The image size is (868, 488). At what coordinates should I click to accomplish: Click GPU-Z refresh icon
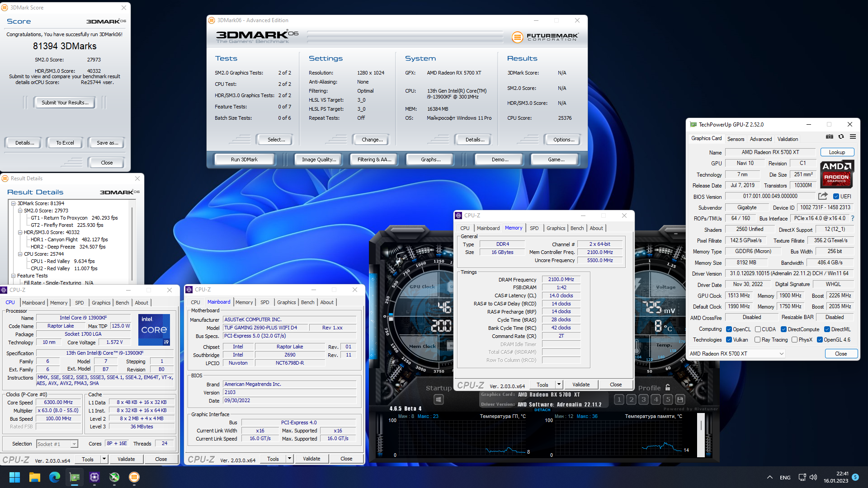pos(841,137)
